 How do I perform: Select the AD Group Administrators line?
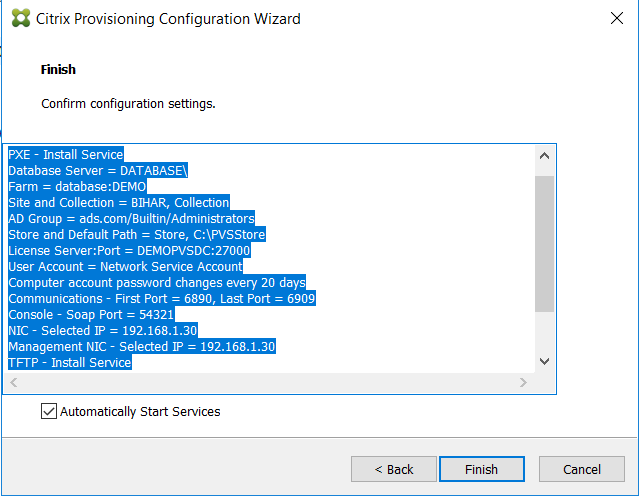(x=131, y=218)
